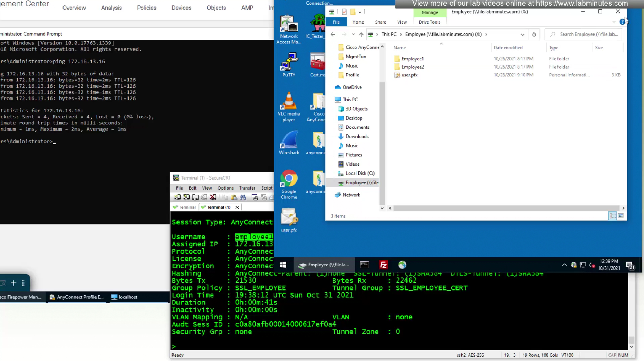Image resolution: width=644 pixels, height=361 pixels.
Task: Switch to the first Terminal tab
Action: tap(185, 207)
